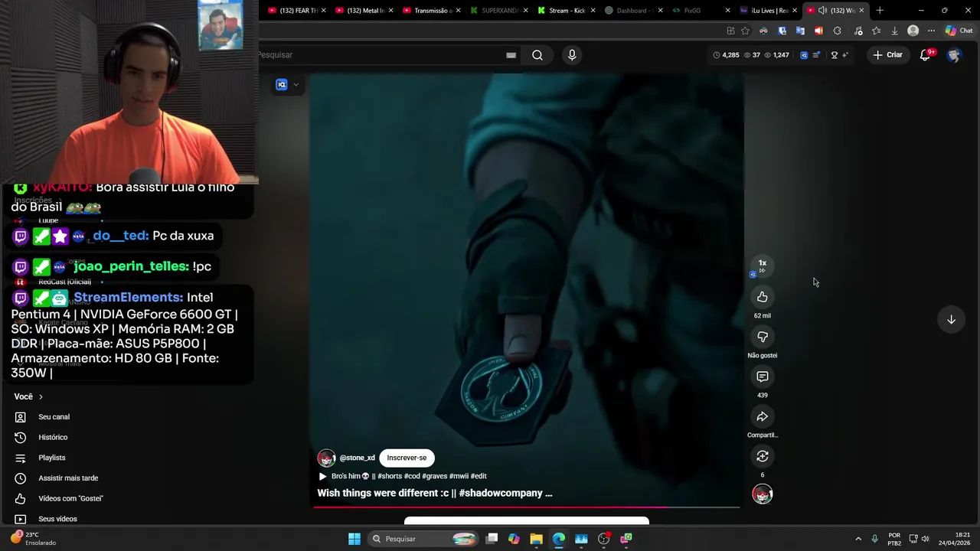Expand the vidIQ dropdown chevron

[x=296, y=85]
